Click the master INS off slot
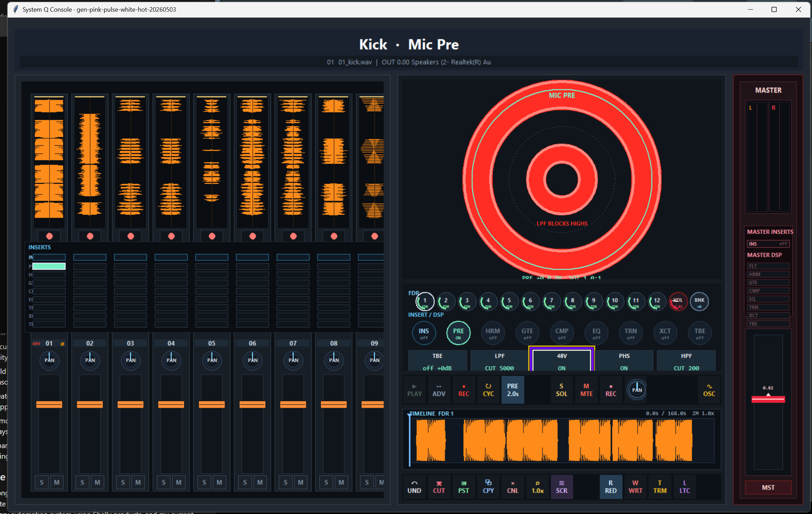Viewport: 812px width, 514px height. pos(768,244)
